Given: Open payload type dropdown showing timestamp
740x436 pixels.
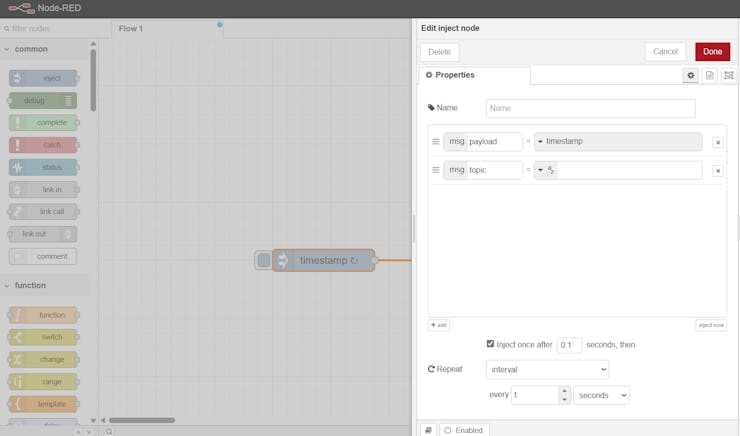Looking at the screenshot, I should 617,142.
